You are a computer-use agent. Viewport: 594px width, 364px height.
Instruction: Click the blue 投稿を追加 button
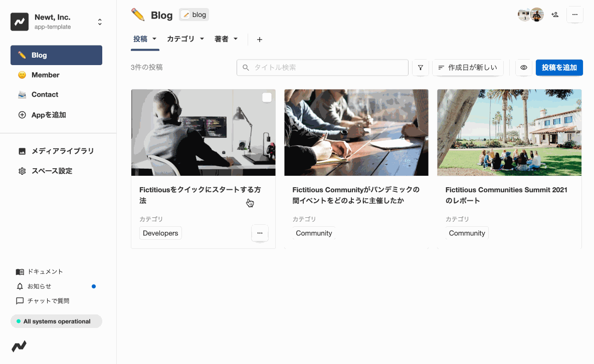pyautogui.click(x=559, y=67)
